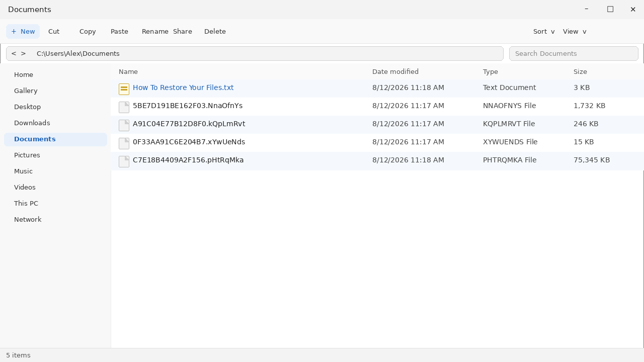This screenshot has height=362, width=644.
Task: Close the Documents window
Action: pyautogui.click(x=633, y=9)
